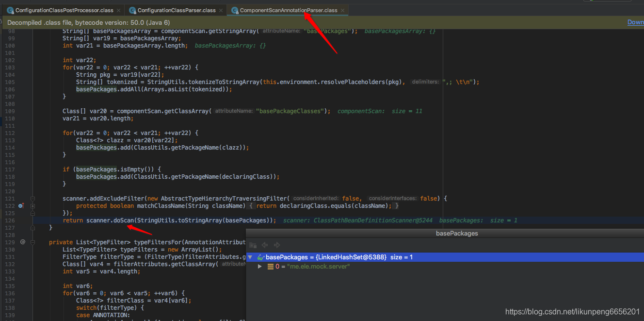Click line number 109 in the gutter

pos(10,111)
